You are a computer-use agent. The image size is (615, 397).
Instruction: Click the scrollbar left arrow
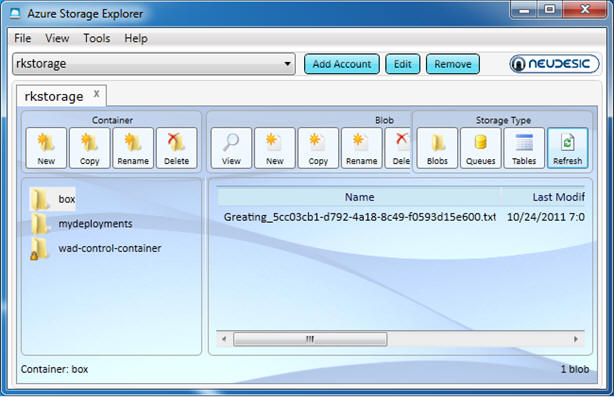224,339
